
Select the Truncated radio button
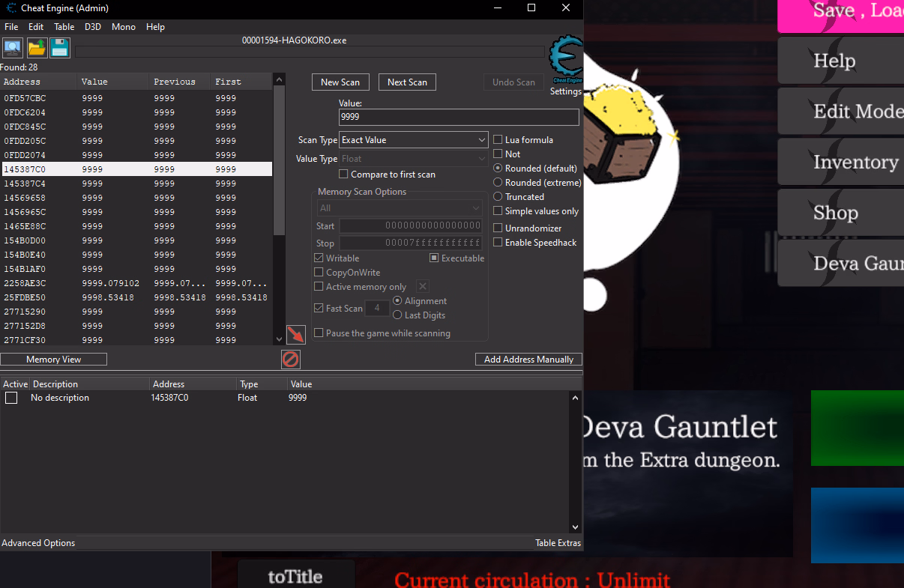coord(498,197)
